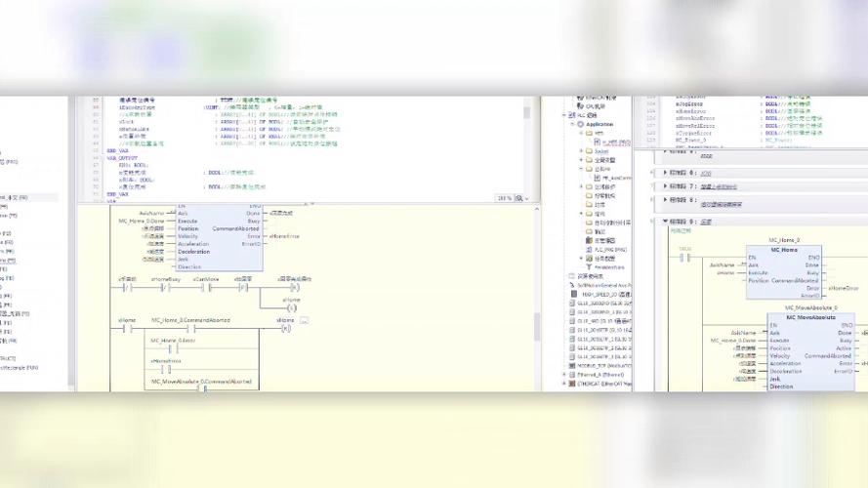The width and height of the screenshot is (868, 488).
Task: Click the TRUE contact before MC_Home block
Action: (x=685, y=258)
